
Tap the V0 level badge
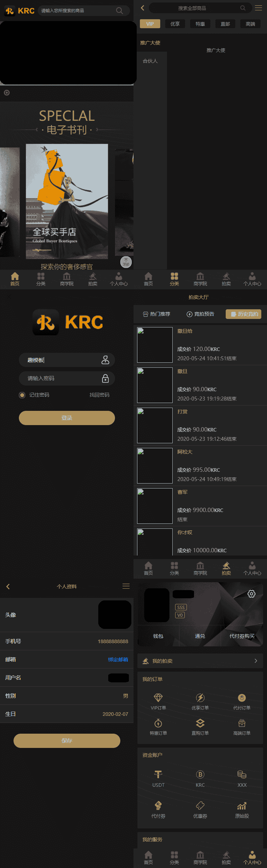click(x=180, y=615)
